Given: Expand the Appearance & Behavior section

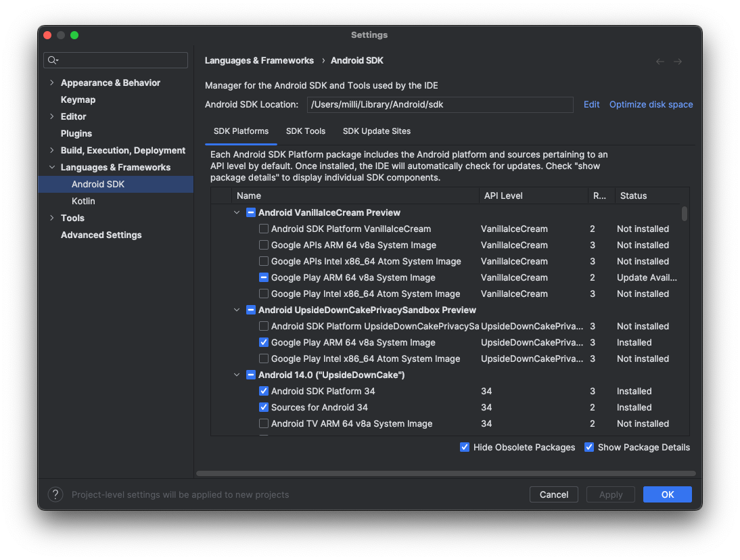Looking at the screenshot, I should [x=52, y=83].
